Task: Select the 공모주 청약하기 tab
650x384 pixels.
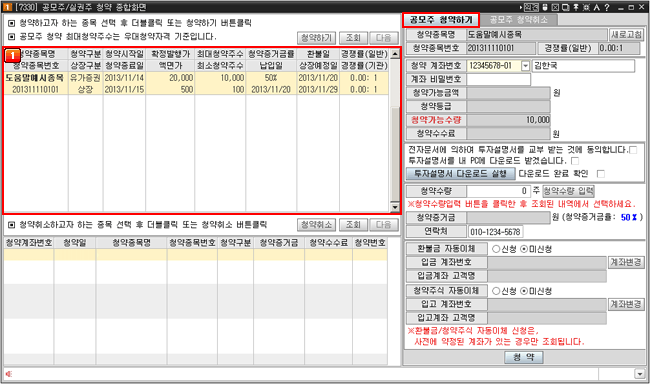Action: point(441,19)
